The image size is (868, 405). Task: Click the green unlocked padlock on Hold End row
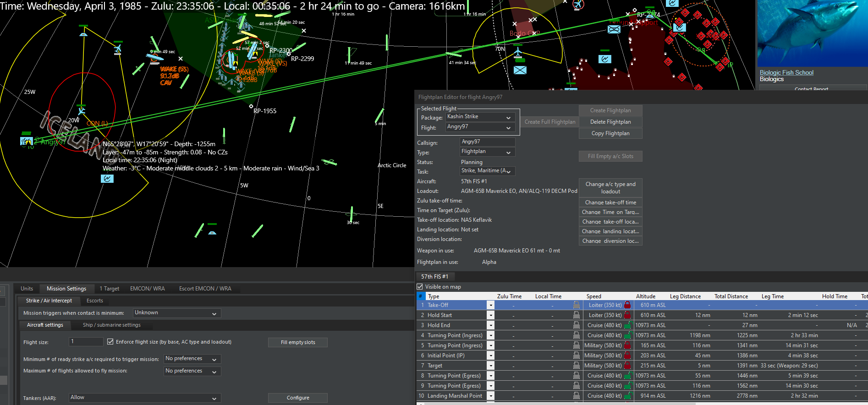point(627,325)
